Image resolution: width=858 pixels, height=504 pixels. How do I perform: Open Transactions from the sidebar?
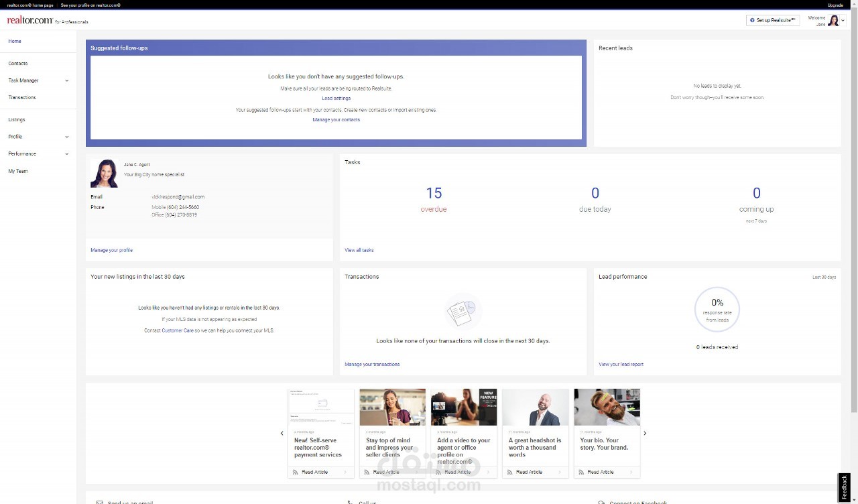tap(22, 97)
